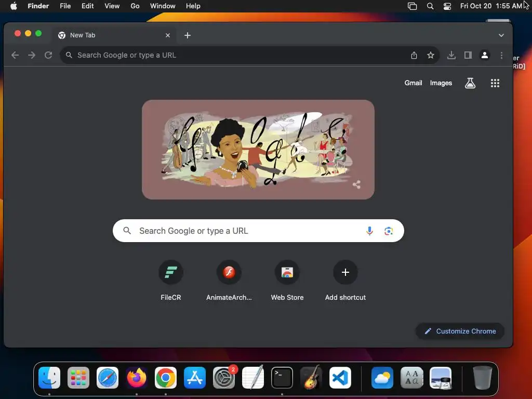
Task: Open the Gmail link
Action: coord(413,83)
